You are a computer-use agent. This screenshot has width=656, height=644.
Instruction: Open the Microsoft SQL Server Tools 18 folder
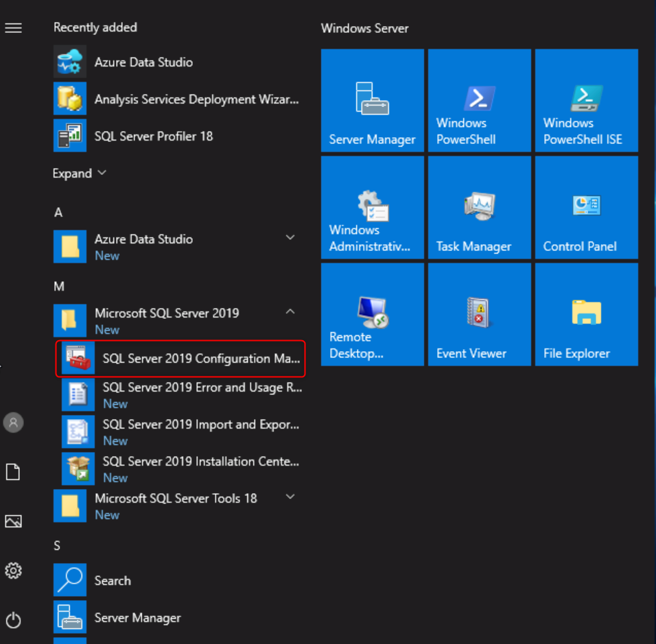[x=178, y=506]
